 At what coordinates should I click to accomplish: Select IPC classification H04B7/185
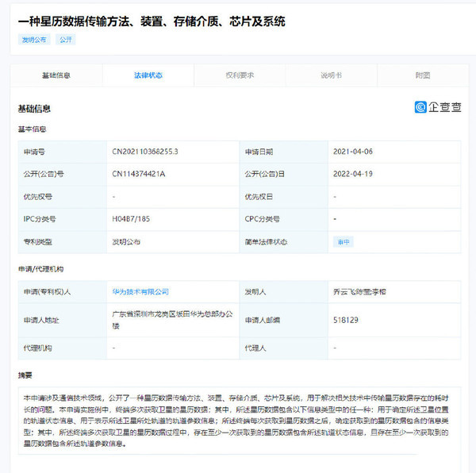point(131,219)
